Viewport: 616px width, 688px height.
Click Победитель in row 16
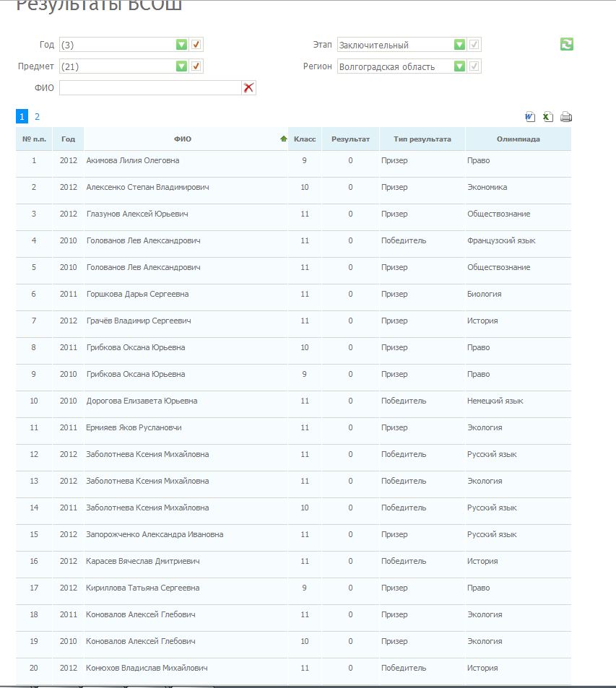[404, 562]
